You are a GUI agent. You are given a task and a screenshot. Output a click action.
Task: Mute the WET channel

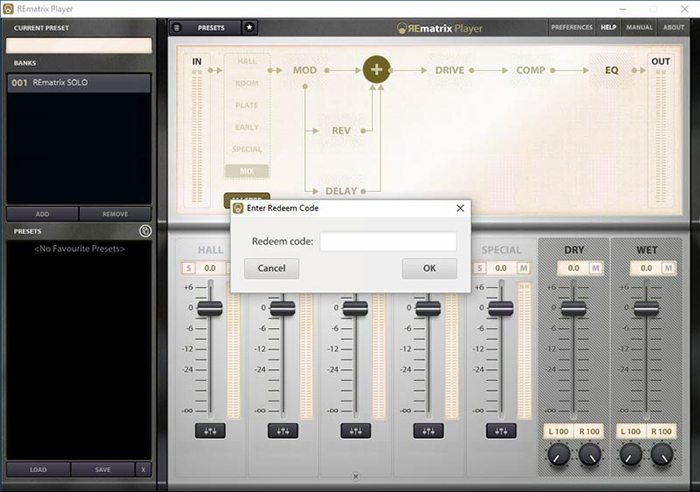[x=668, y=268]
